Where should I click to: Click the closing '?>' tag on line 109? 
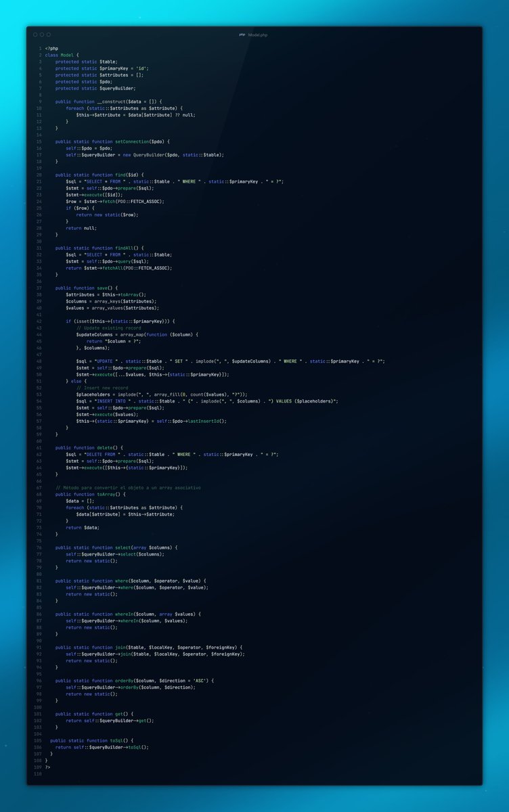click(x=47, y=767)
